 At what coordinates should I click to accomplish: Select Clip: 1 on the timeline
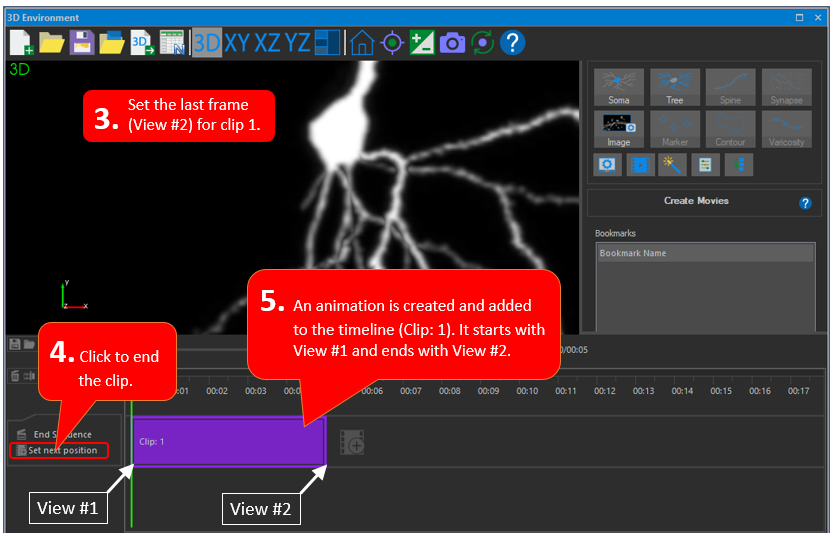229,441
